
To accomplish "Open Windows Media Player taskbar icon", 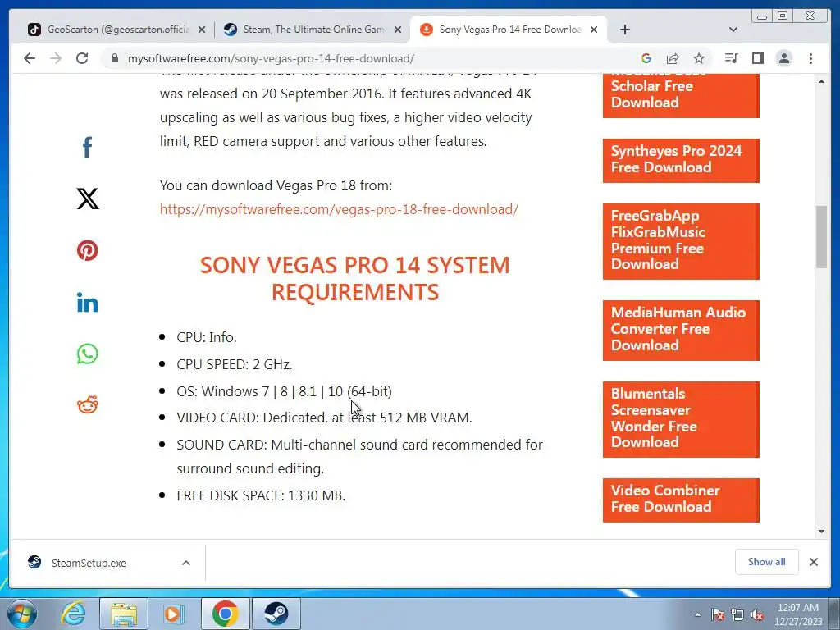I will tap(174, 614).
